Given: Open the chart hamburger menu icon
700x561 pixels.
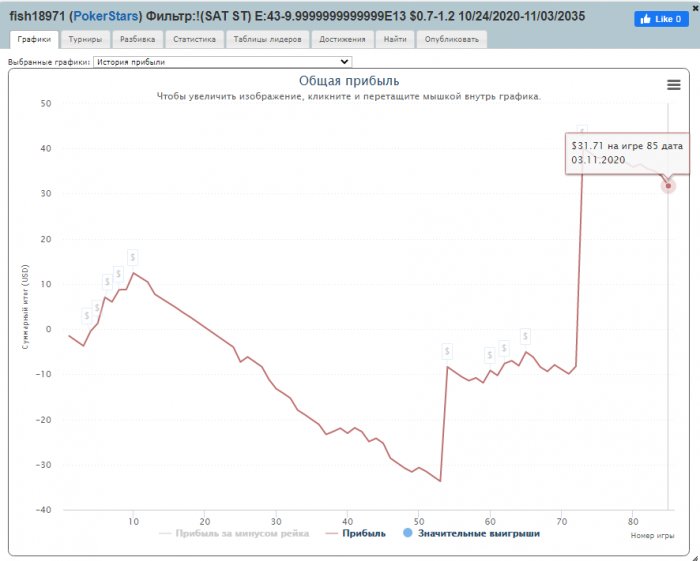Looking at the screenshot, I should pyautogui.click(x=674, y=85).
